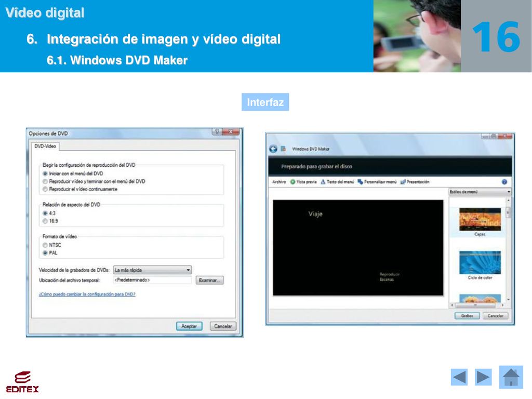Select the DVD-Video tab
The image size is (532, 399).
tap(45, 146)
